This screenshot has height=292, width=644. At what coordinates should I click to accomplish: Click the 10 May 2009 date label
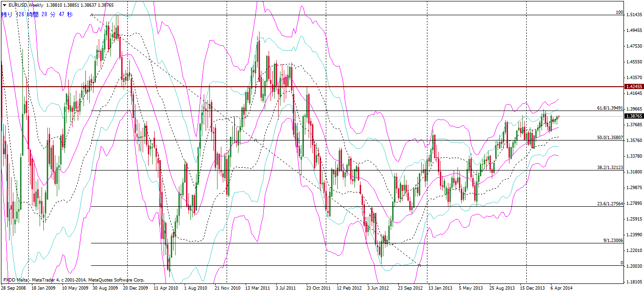pyautogui.click(x=76, y=288)
